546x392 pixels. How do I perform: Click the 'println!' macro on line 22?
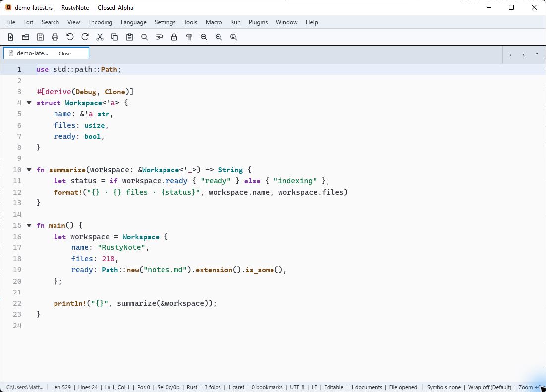pyautogui.click(x=70, y=303)
